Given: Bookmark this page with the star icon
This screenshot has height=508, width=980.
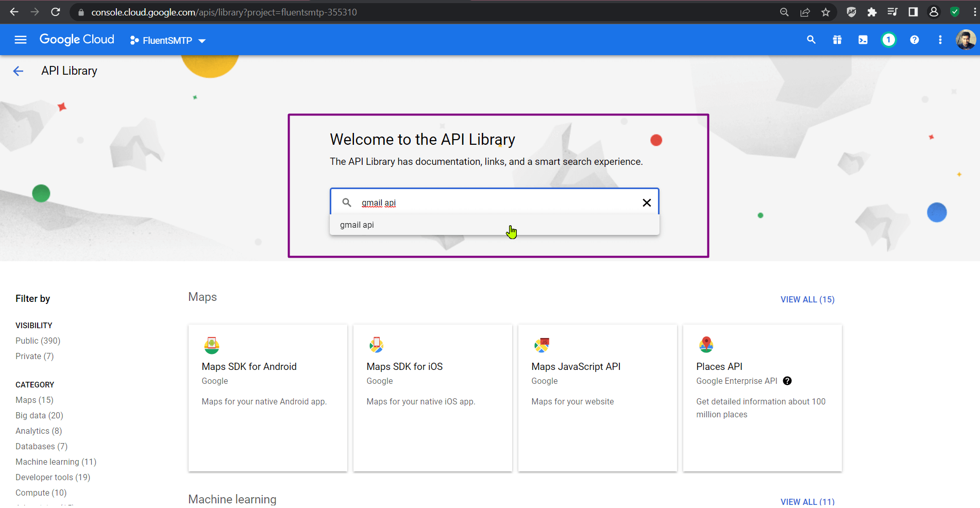Looking at the screenshot, I should 826,12.
